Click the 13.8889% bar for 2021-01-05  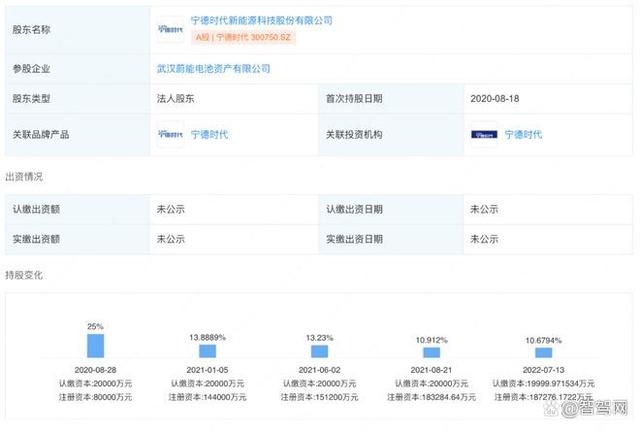click(x=207, y=351)
